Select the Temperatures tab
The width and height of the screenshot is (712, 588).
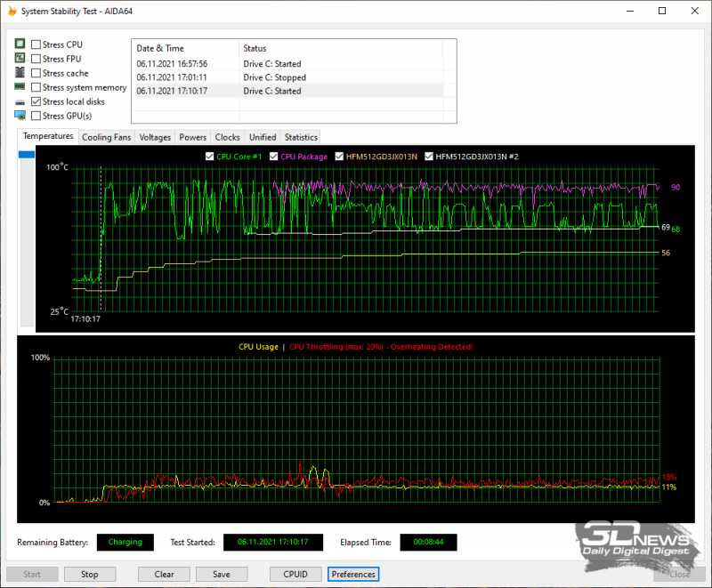click(48, 136)
